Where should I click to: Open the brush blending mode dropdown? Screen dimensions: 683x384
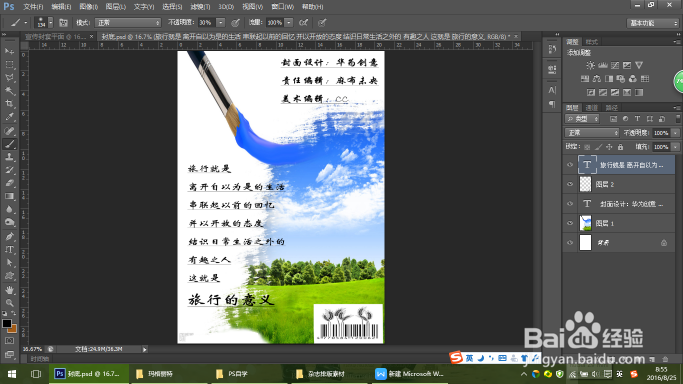(x=128, y=23)
